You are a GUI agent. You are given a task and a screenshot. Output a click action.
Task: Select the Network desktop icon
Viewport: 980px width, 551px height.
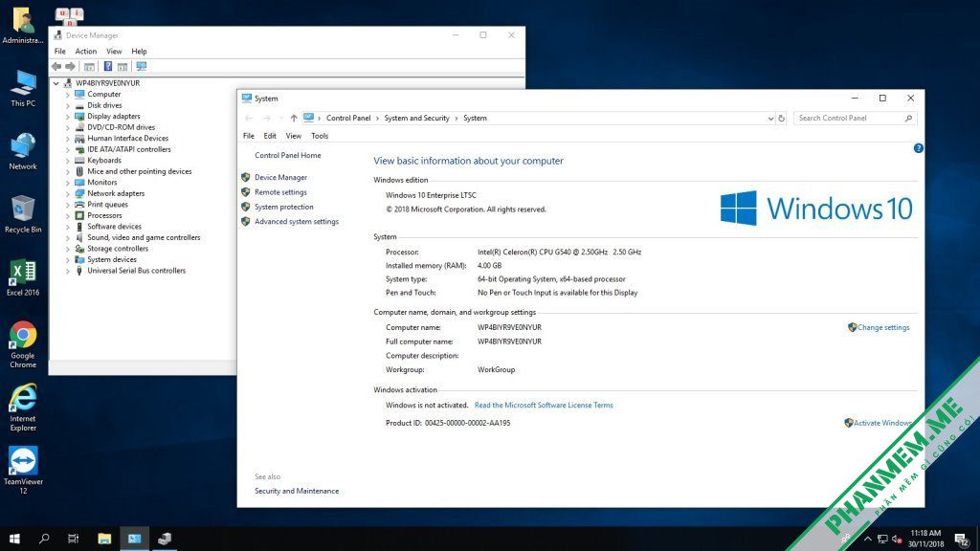tap(23, 151)
